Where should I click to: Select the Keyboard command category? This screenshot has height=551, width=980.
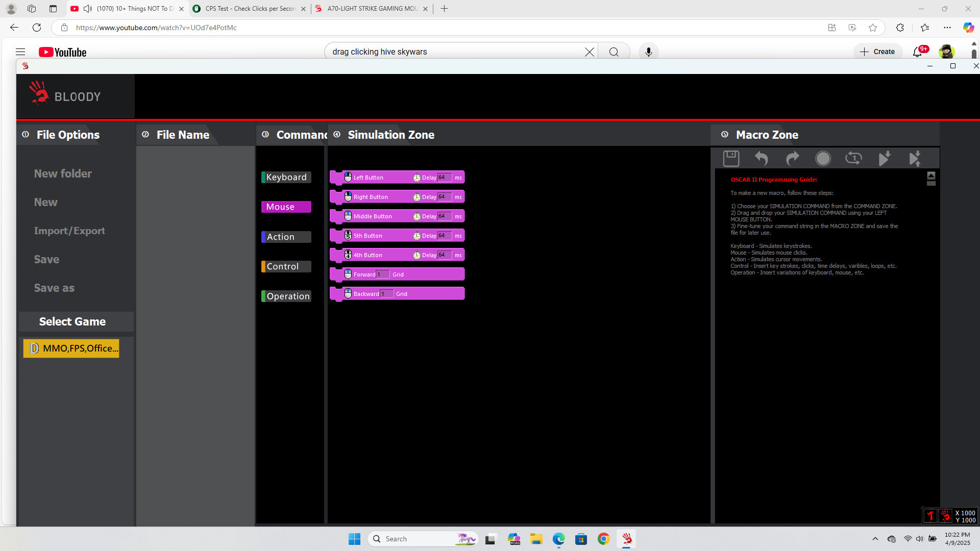tap(286, 177)
